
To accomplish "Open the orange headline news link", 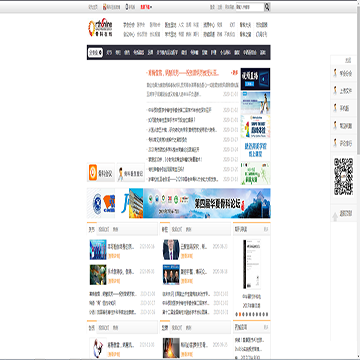I will pos(183,72).
